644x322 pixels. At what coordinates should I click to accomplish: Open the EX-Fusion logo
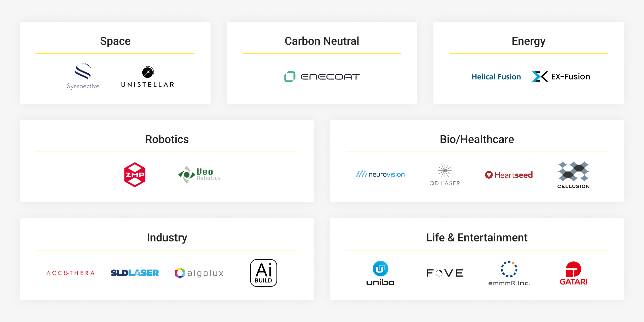coord(561,76)
